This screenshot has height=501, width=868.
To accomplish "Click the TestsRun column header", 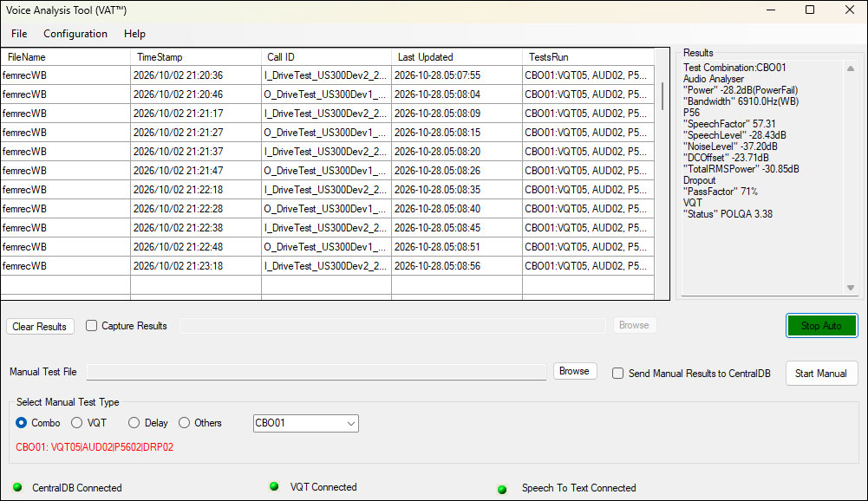I will 588,57.
